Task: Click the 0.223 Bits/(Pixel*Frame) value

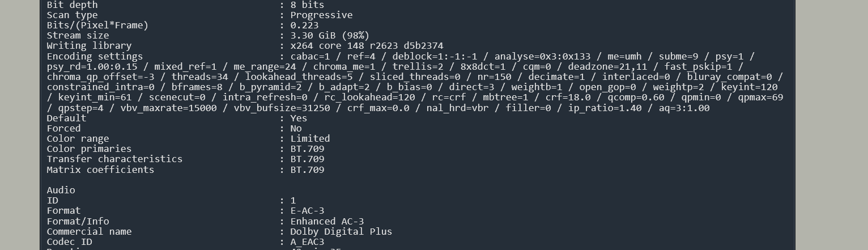Action: 304,26
